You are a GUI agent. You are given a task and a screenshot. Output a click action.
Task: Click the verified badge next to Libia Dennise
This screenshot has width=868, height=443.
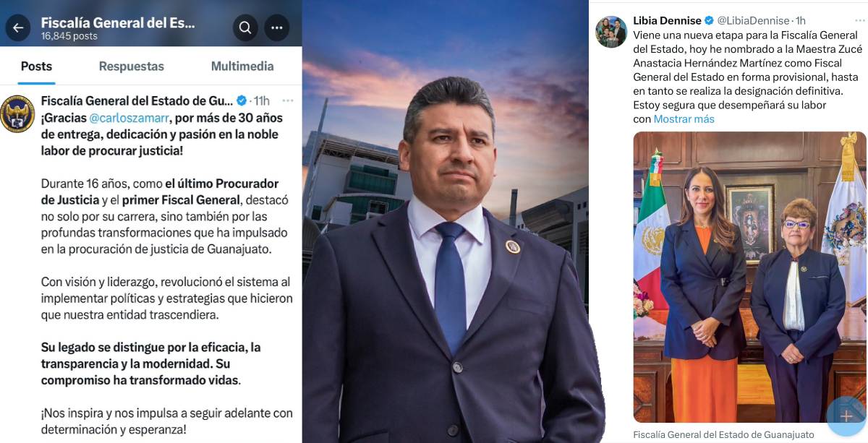pyautogui.click(x=709, y=20)
